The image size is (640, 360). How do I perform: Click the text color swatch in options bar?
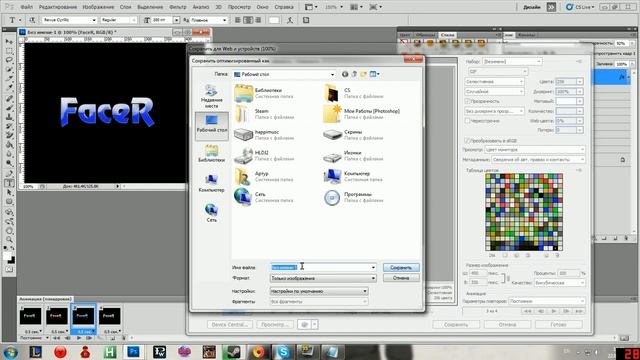pos(274,20)
